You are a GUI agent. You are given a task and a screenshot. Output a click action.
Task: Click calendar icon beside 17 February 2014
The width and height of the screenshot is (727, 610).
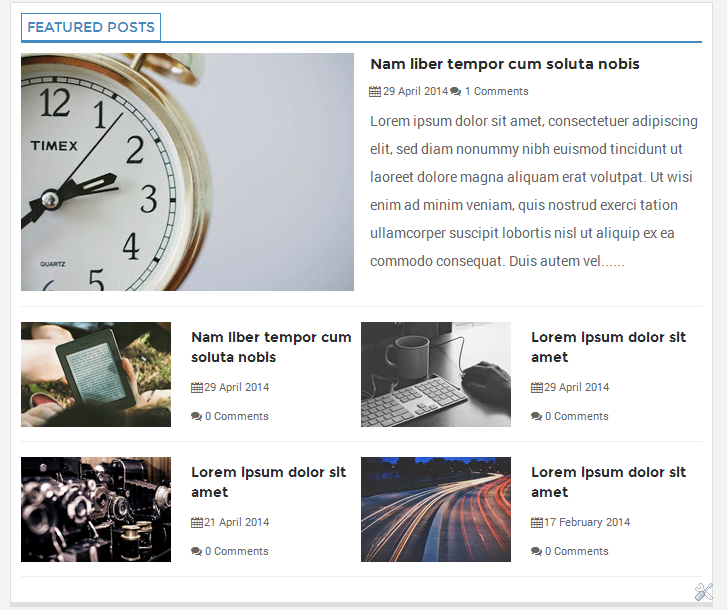[537, 522]
